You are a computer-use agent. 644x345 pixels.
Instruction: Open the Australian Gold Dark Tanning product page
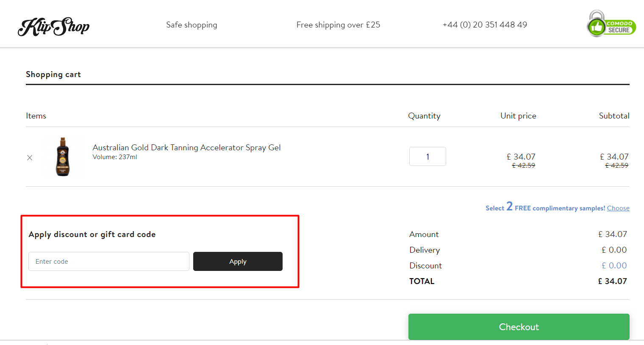186,147
